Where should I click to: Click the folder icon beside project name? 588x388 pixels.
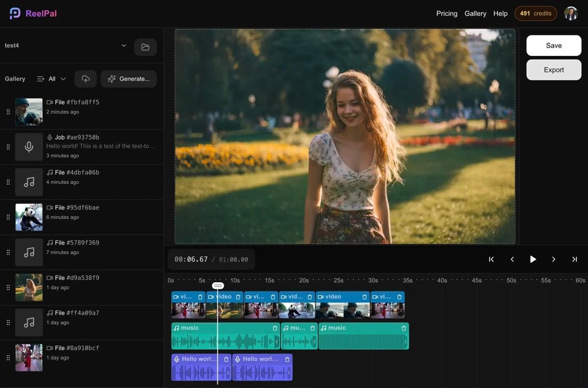click(x=145, y=47)
